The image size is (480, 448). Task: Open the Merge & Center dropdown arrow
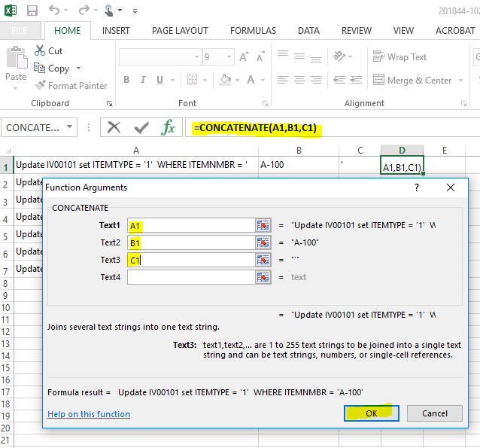[459, 81]
